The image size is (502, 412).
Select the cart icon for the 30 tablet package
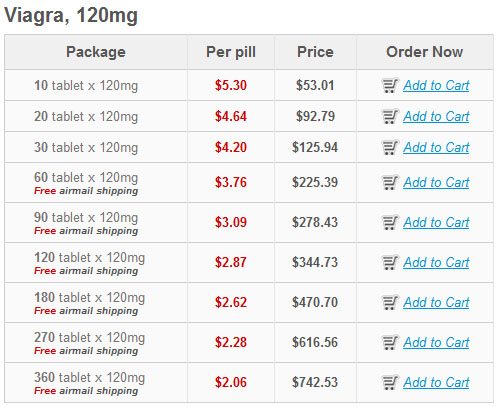pos(390,147)
